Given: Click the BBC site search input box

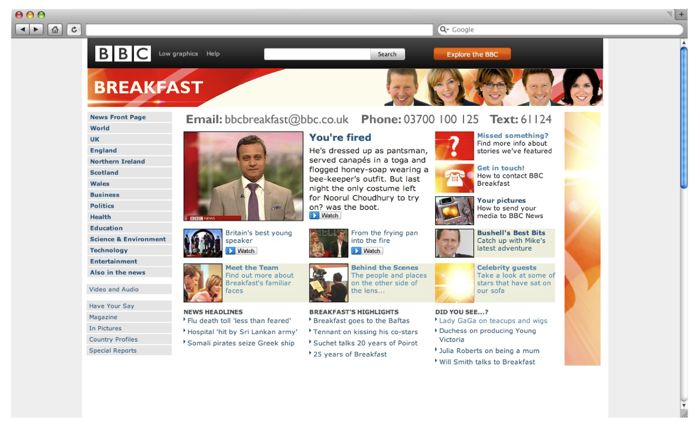Looking at the screenshot, I should tap(317, 54).
